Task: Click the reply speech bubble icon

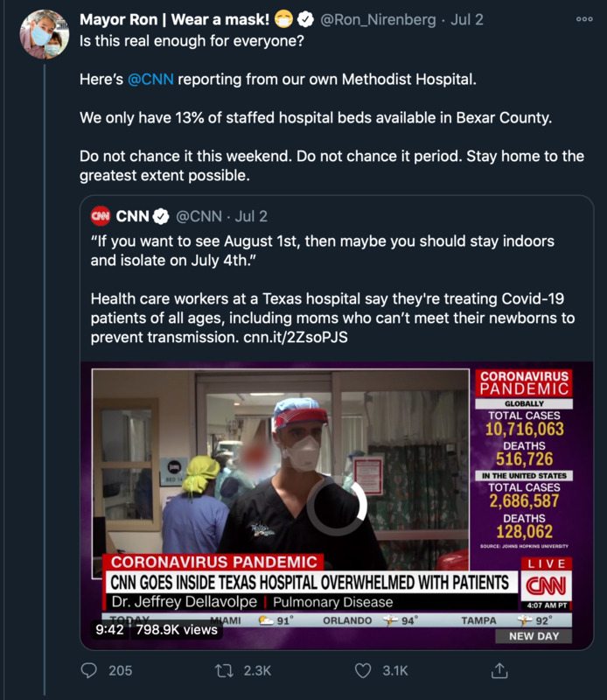Action: [89, 670]
